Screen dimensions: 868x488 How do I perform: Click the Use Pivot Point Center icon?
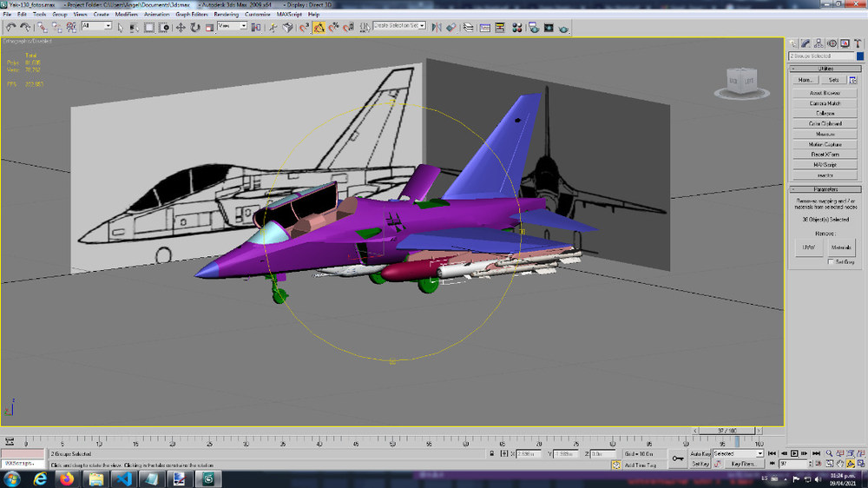pyautogui.click(x=256, y=27)
